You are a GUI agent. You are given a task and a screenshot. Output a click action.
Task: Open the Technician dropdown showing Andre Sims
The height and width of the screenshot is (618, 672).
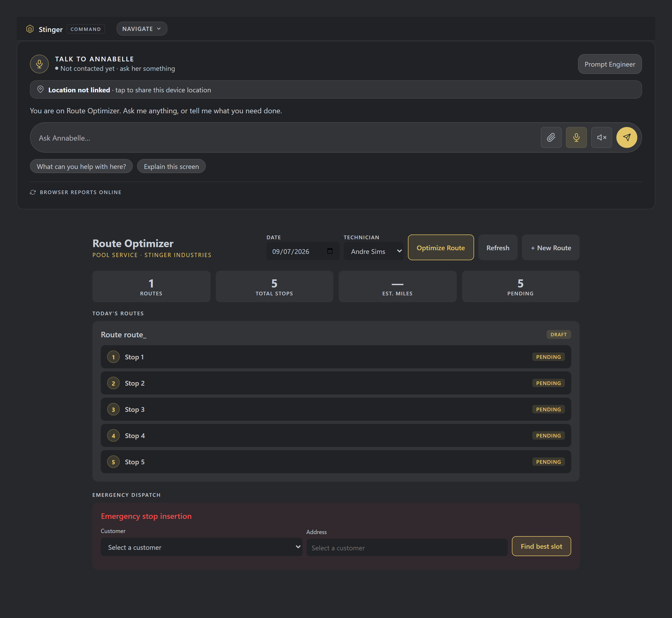374,251
